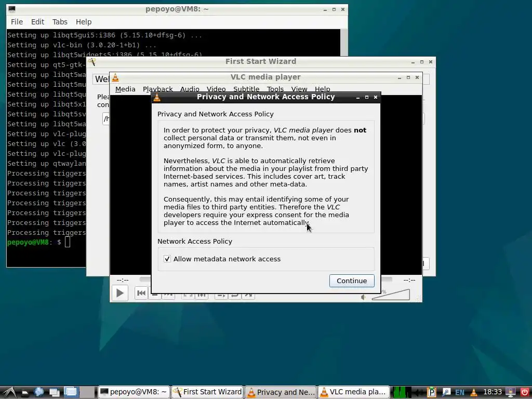Click the 18:33 clock in taskbar

click(x=493, y=392)
